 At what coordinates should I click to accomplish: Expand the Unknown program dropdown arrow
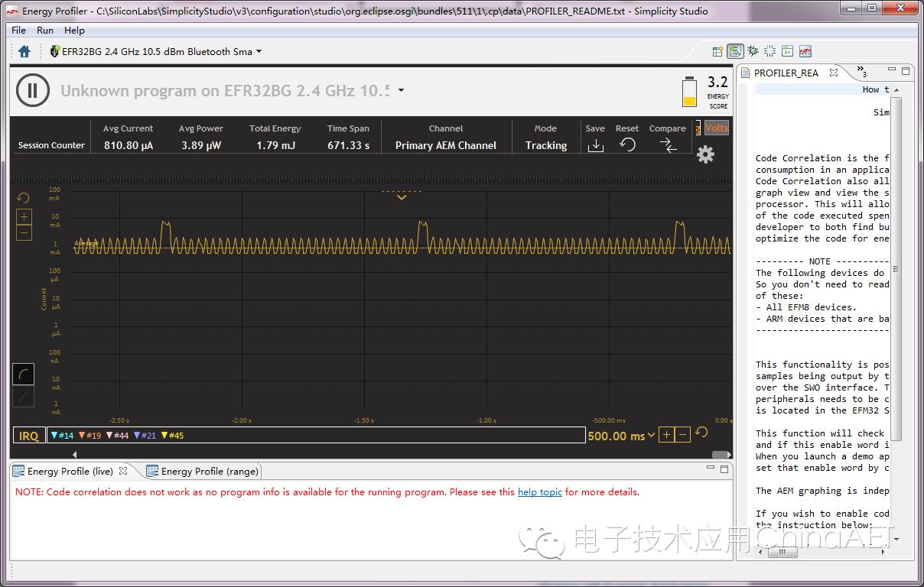coord(401,91)
